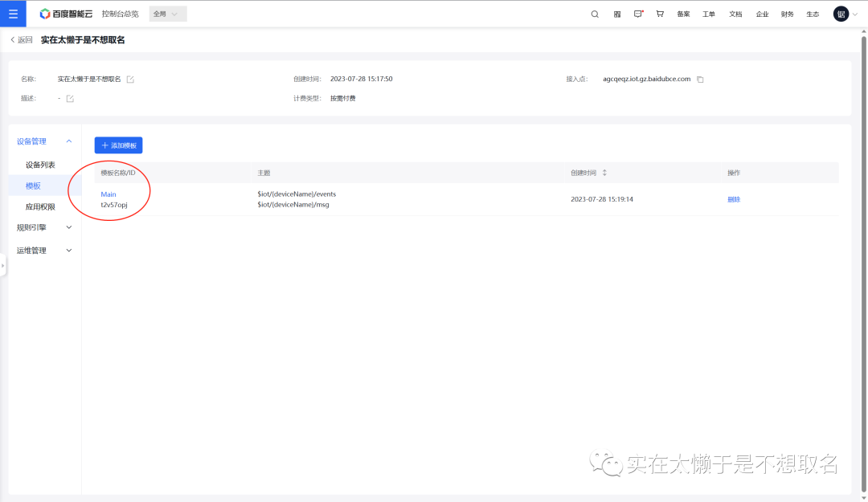Click 返回 to go back
This screenshot has width=868, height=502.
[x=22, y=40]
